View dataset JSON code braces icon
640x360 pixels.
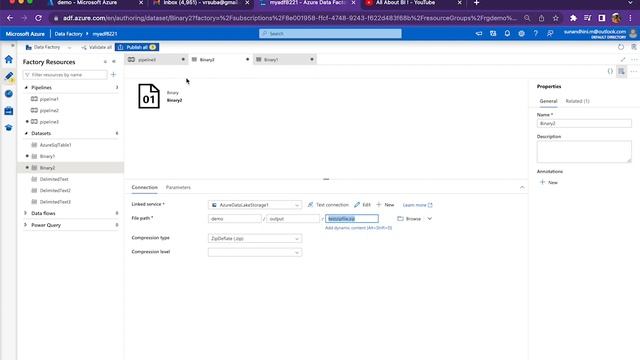(610, 71)
